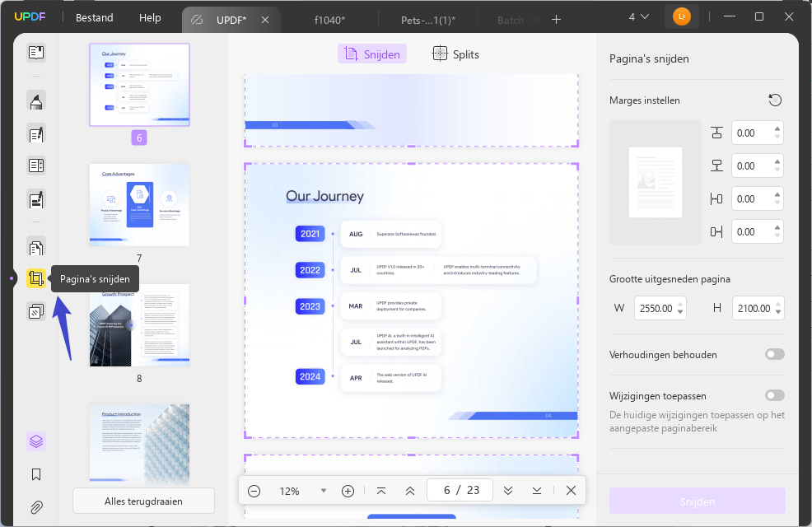The width and height of the screenshot is (812, 527).
Task: Reset margins with the circular arrow icon
Action: coord(775,100)
